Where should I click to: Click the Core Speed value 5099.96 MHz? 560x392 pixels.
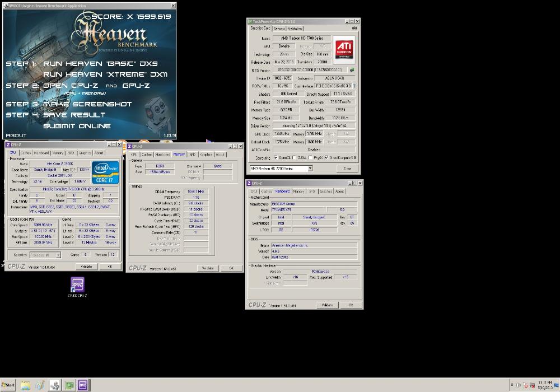point(43,225)
